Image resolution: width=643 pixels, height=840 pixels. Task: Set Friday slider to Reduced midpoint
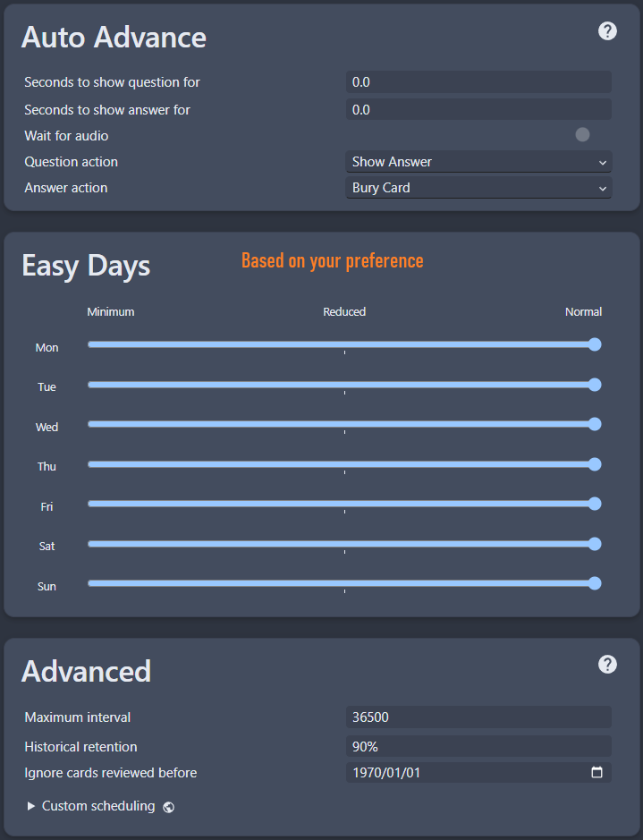click(344, 504)
